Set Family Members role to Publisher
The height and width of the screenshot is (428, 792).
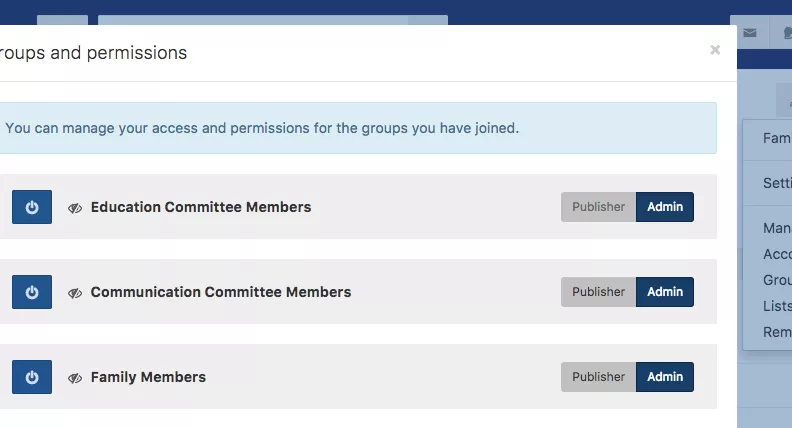598,376
